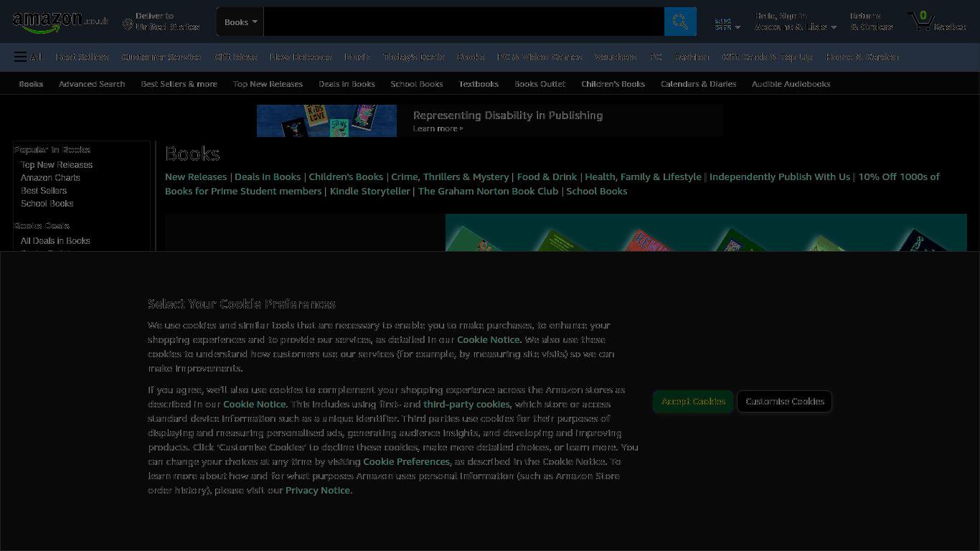Open Amazon Charts in sidebar

(50, 178)
